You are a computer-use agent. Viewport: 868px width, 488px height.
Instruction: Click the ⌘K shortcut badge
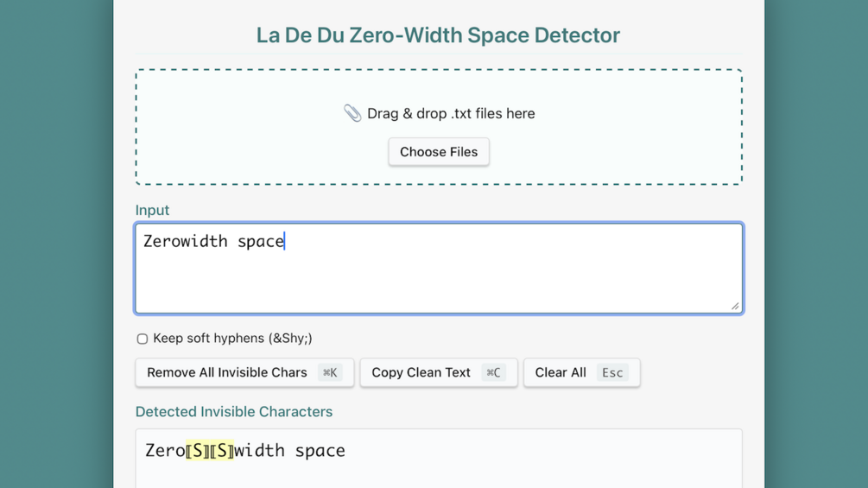pos(330,373)
